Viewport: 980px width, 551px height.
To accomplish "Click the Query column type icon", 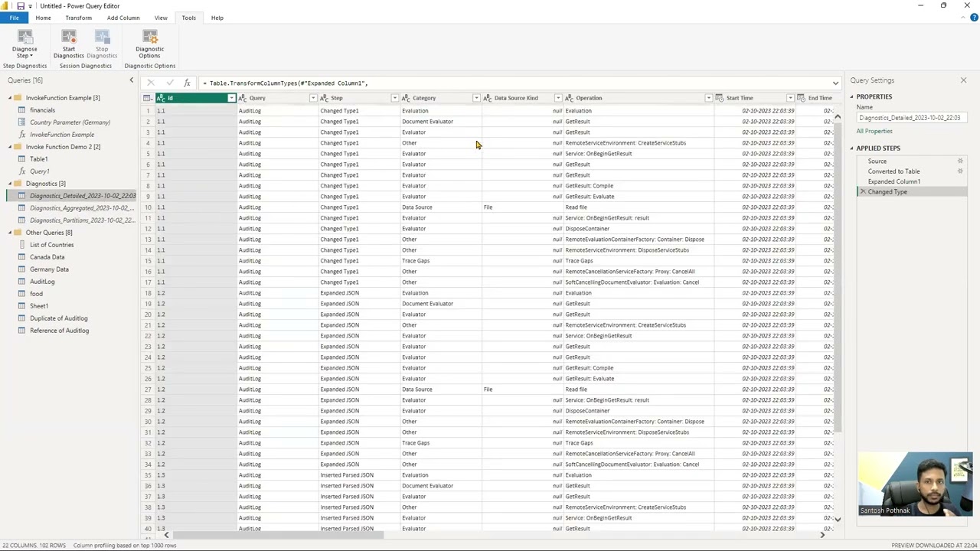I will click(x=243, y=98).
